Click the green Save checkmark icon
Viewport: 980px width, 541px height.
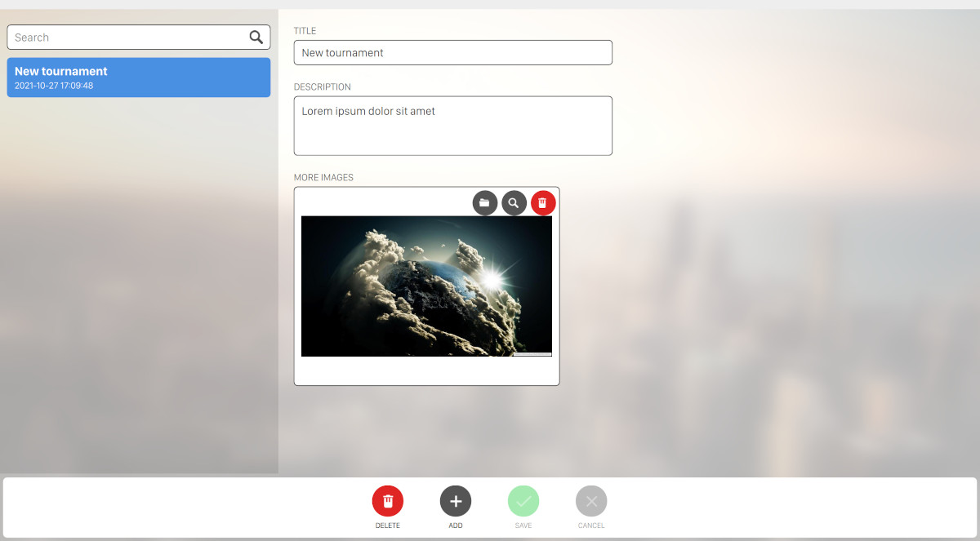523,501
